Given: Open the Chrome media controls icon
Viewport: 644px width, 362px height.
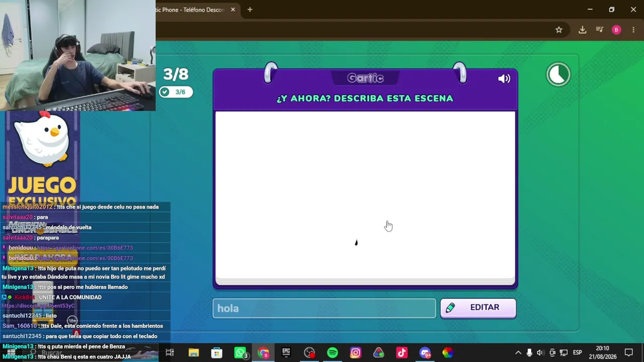Looking at the screenshot, I should (x=599, y=30).
